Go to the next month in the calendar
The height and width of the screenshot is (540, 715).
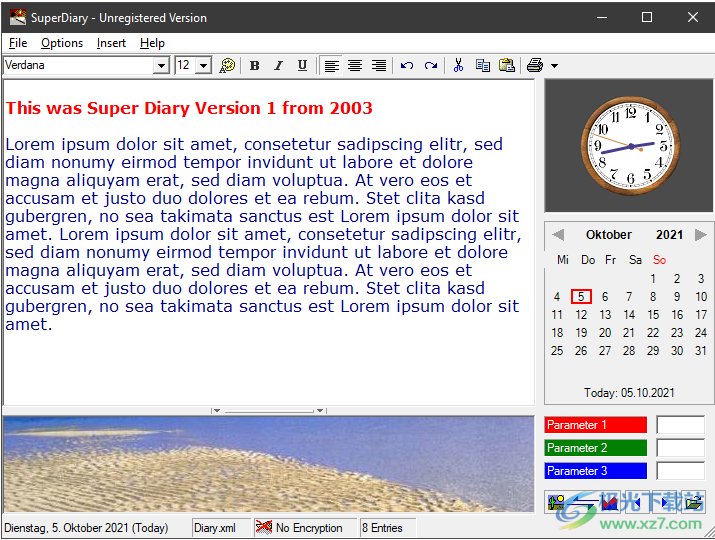[x=701, y=235]
